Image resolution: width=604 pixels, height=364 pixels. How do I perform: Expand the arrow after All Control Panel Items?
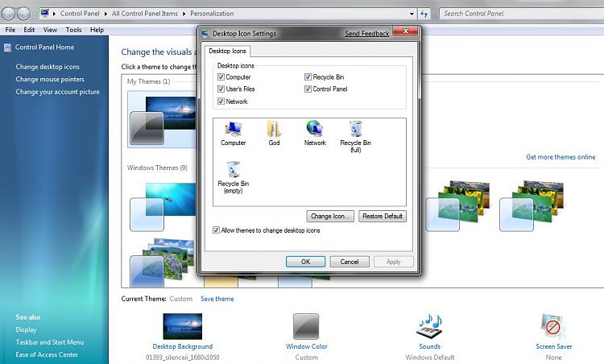click(x=184, y=14)
